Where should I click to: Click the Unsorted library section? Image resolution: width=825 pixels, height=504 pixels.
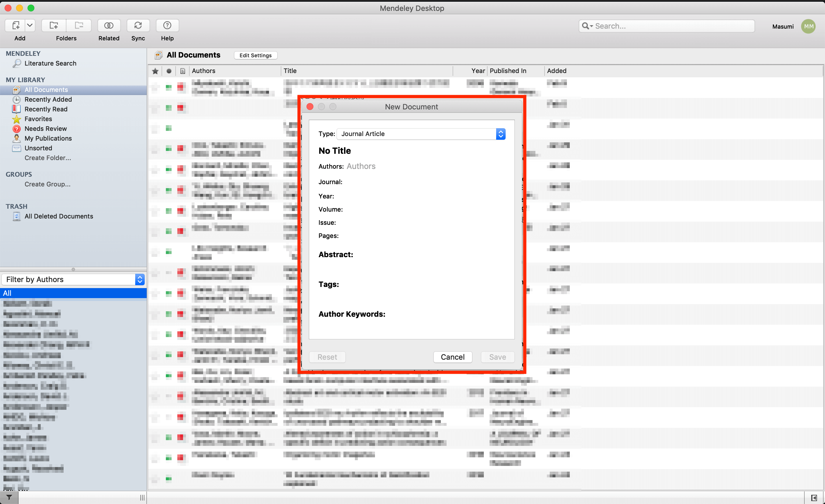tap(37, 148)
